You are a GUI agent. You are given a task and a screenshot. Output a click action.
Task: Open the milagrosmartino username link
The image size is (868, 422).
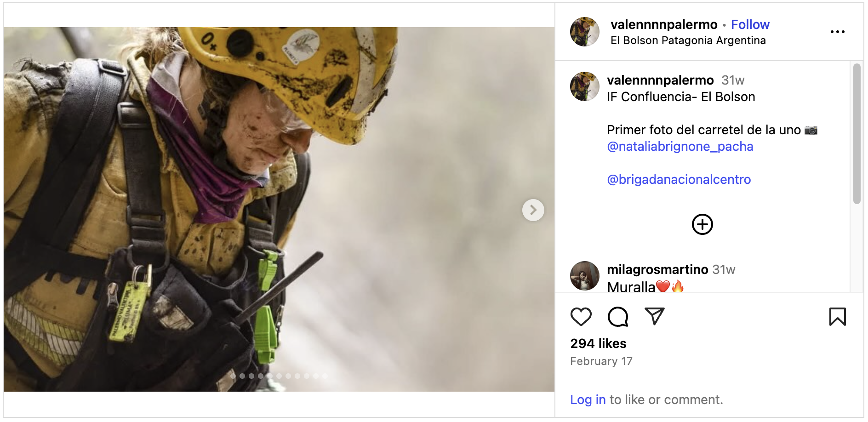(x=657, y=269)
